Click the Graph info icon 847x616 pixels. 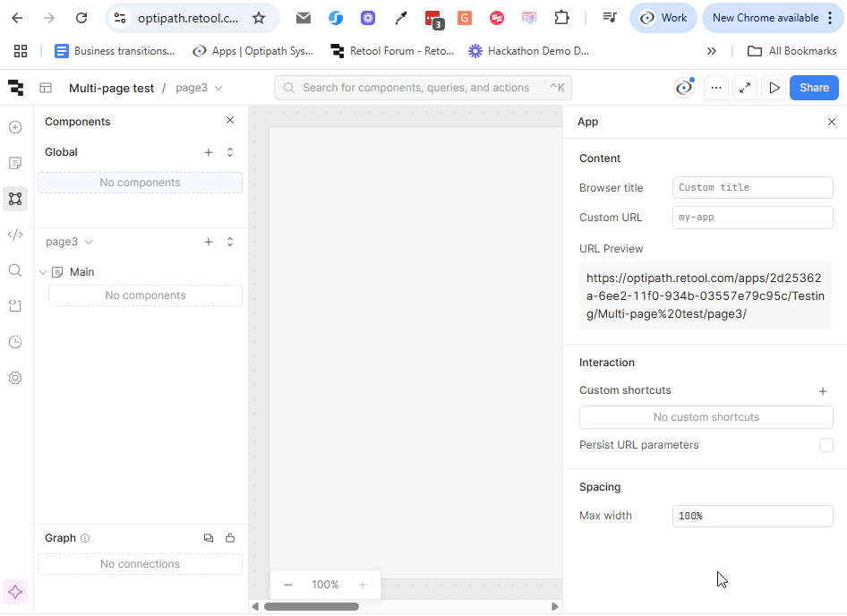(x=85, y=538)
